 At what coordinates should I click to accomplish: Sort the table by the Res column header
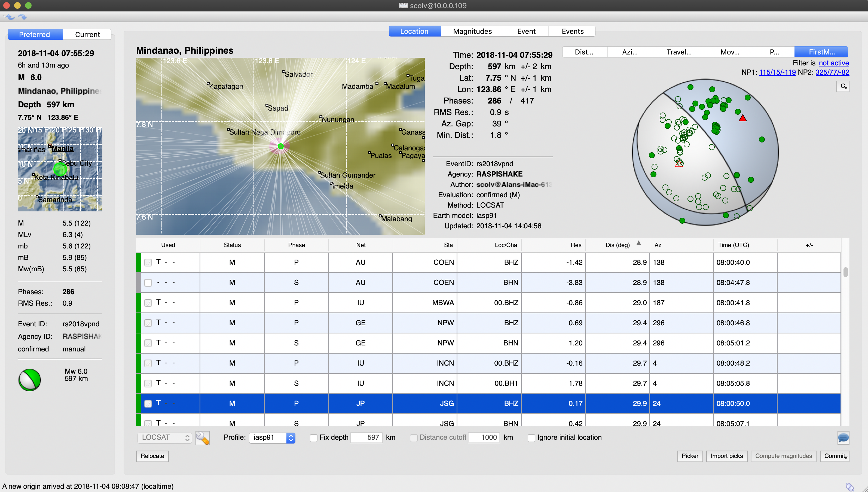click(x=554, y=245)
